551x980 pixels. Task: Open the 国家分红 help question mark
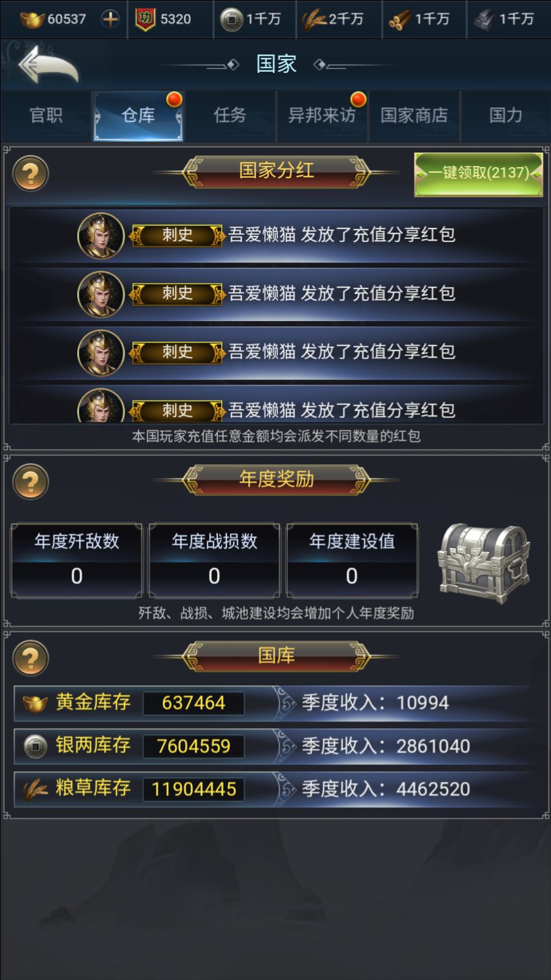31,174
